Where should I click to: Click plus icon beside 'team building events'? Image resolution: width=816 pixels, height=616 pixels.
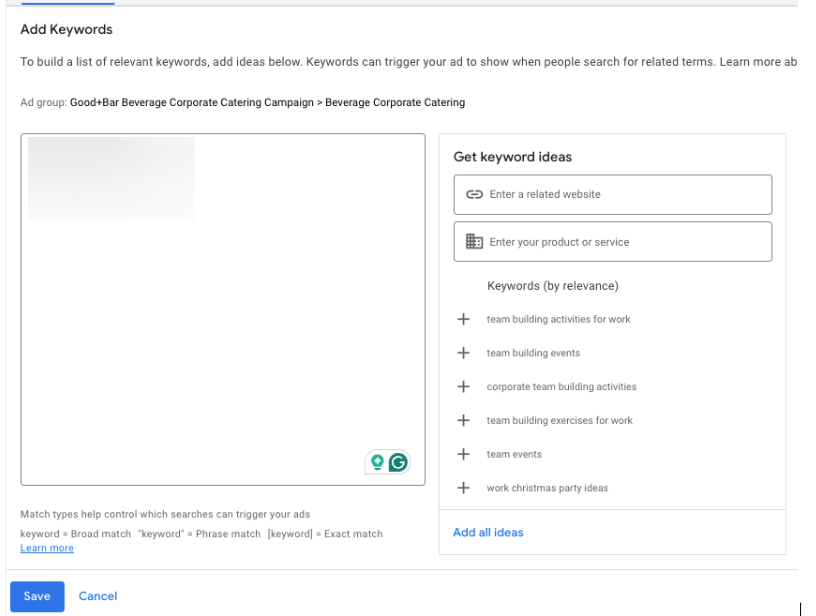[x=463, y=353]
